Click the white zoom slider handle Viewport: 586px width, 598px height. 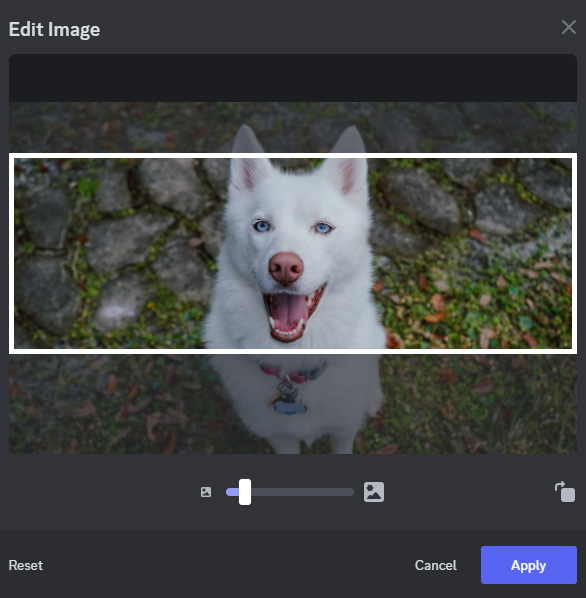(245, 492)
